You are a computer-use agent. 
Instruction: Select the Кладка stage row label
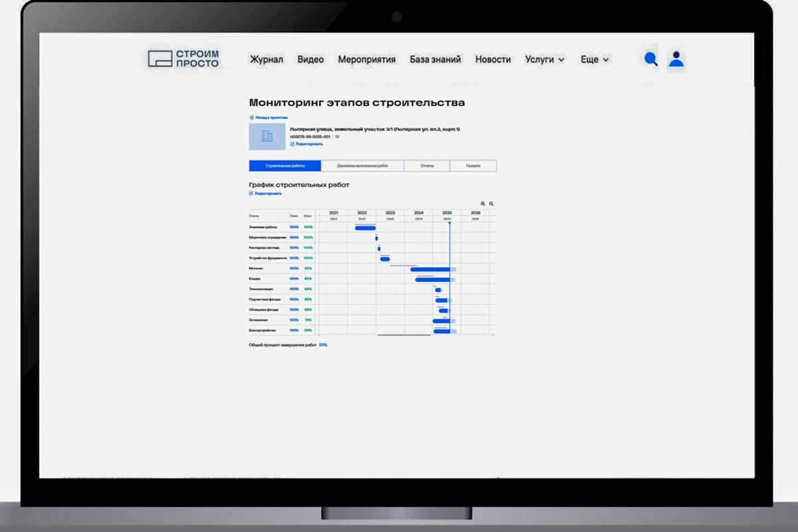(255, 279)
